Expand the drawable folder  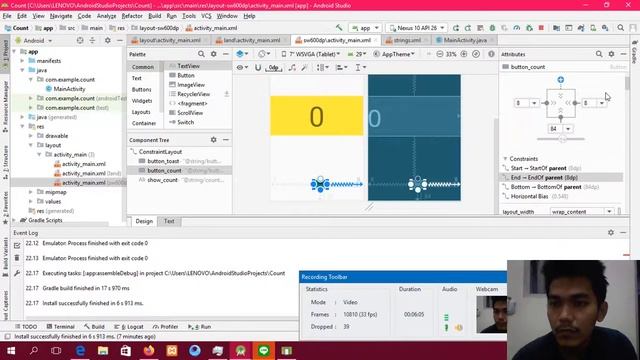click(31, 136)
